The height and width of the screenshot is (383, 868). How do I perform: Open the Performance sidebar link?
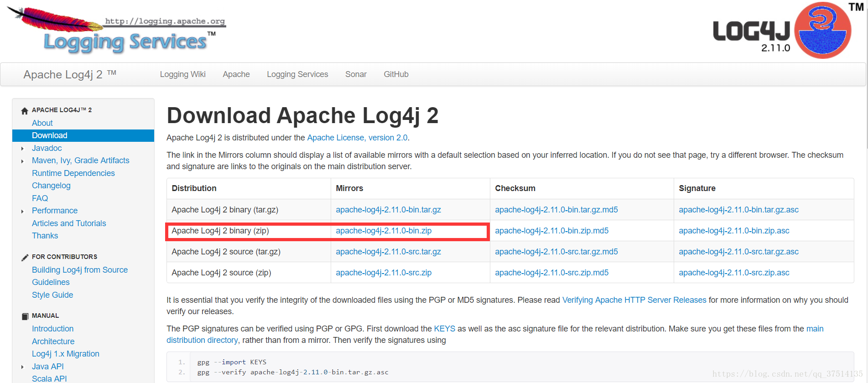tap(55, 211)
